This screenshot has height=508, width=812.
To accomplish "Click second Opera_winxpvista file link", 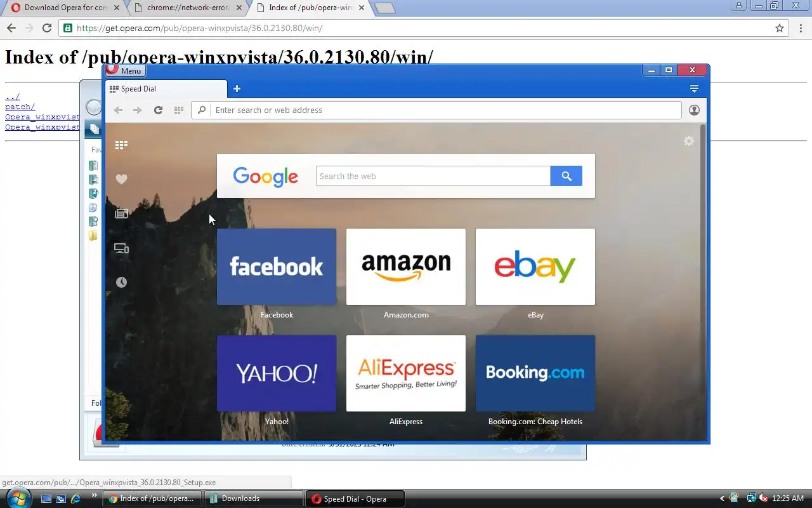I will tap(43, 127).
